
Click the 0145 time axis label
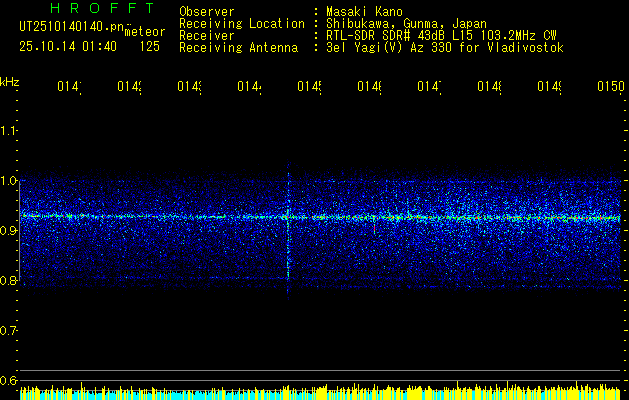pos(309,87)
